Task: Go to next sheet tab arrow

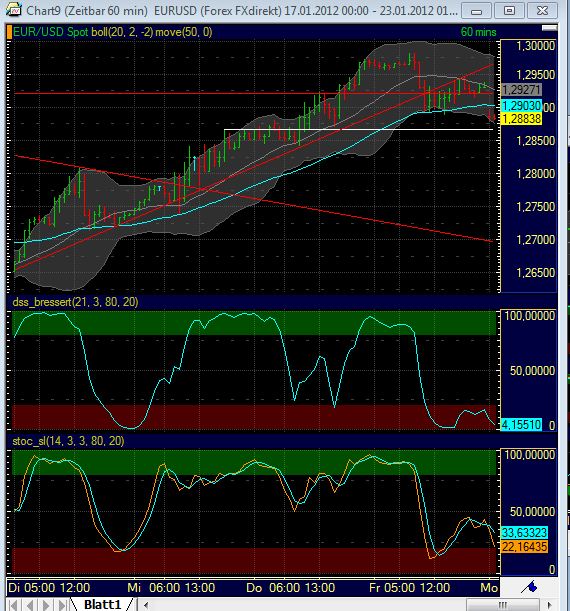Action: [x=46, y=605]
